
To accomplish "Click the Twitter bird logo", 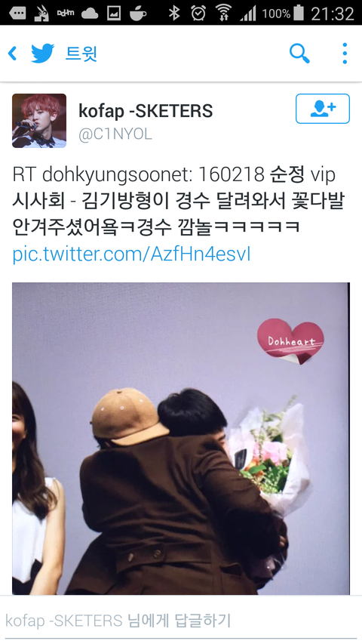I will pyautogui.click(x=42, y=54).
